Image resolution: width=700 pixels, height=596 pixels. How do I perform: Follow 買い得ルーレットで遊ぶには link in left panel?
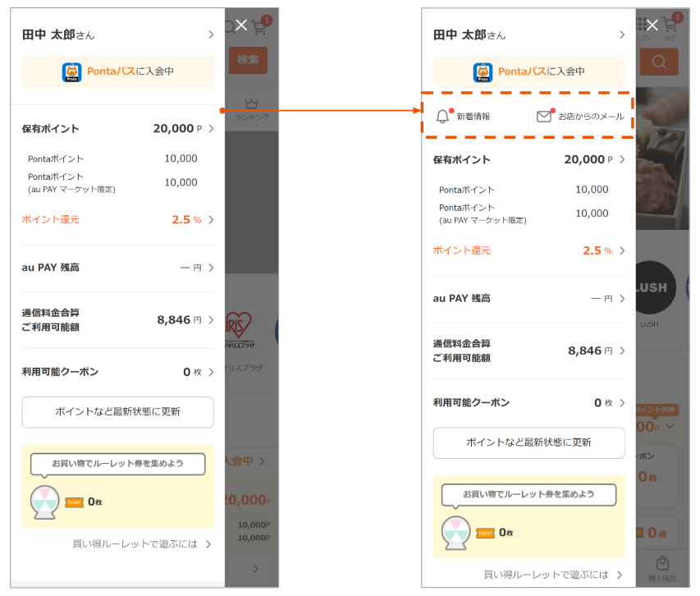(141, 543)
